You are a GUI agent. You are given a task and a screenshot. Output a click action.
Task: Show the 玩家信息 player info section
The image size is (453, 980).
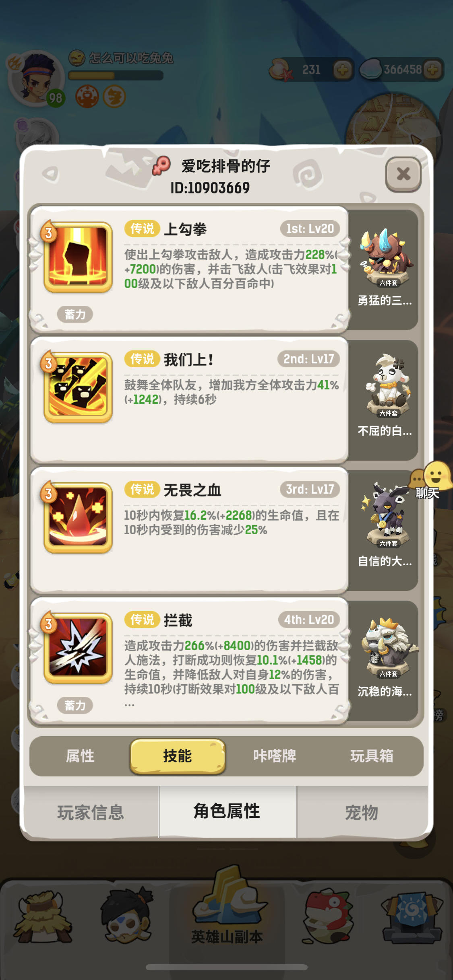pyautogui.click(x=91, y=813)
